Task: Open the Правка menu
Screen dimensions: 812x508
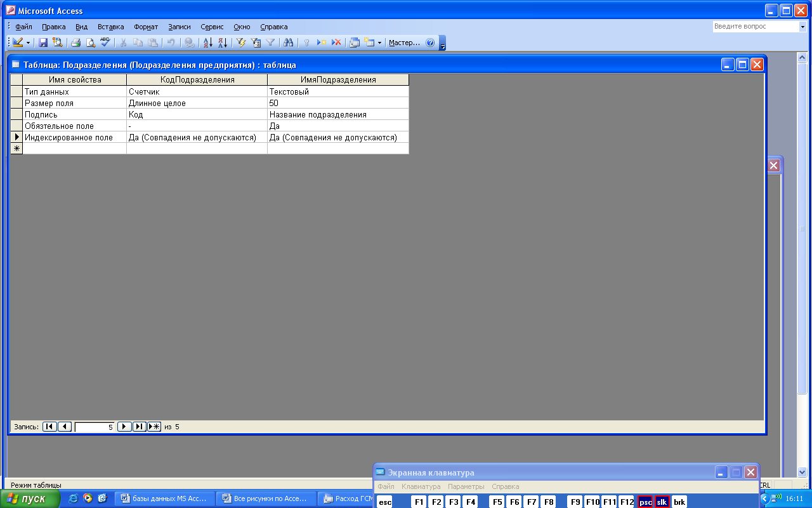Action: pyautogui.click(x=54, y=27)
